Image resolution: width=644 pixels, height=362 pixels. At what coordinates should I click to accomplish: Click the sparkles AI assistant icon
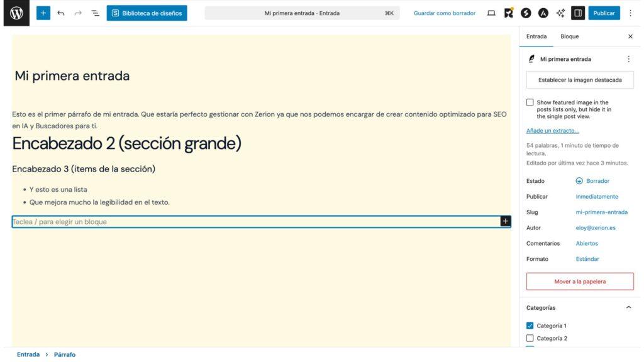click(560, 13)
